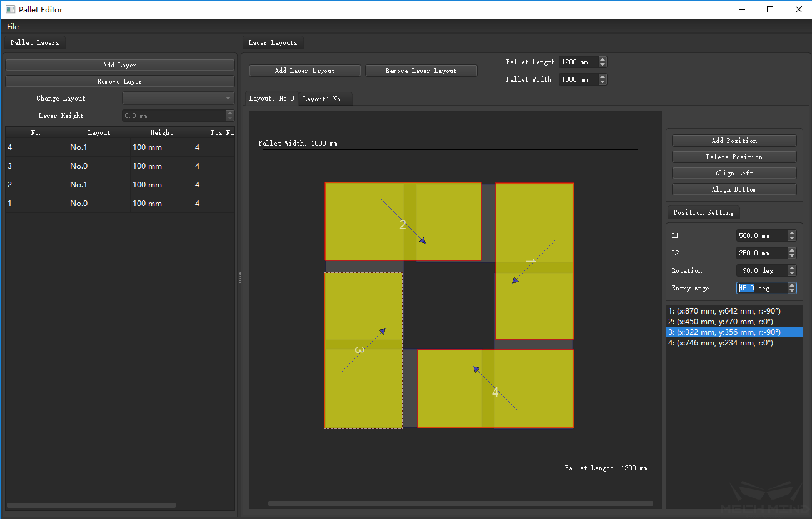Click the L2 value input field
812x519 pixels.
click(x=761, y=253)
